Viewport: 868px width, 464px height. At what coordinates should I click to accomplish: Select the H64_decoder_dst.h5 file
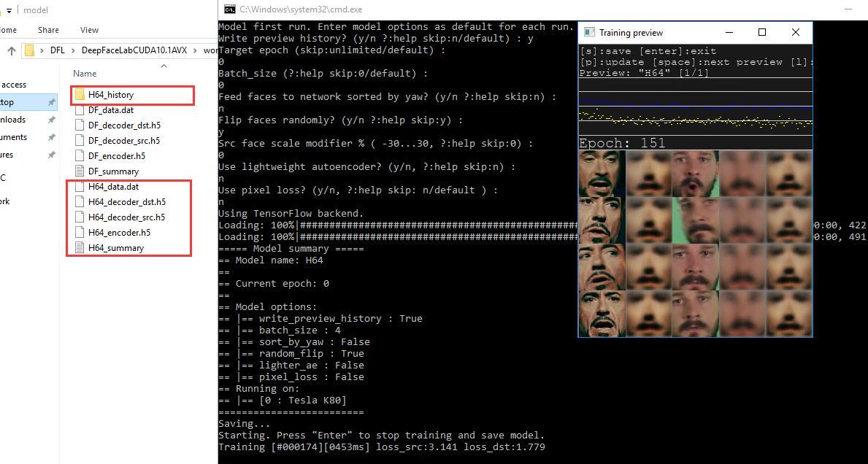[x=126, y=202]
